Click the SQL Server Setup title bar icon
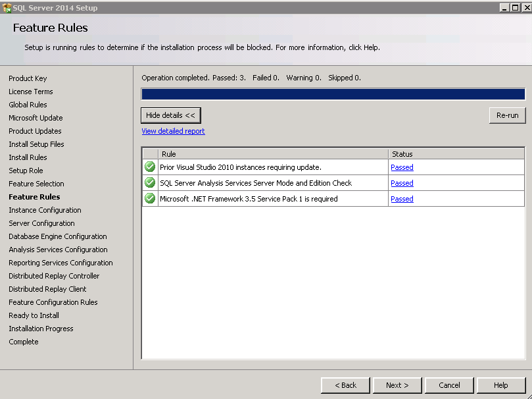 [7, 7]
